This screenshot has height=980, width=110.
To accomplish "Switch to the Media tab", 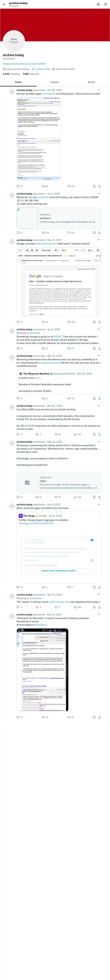I will point(91,82).
